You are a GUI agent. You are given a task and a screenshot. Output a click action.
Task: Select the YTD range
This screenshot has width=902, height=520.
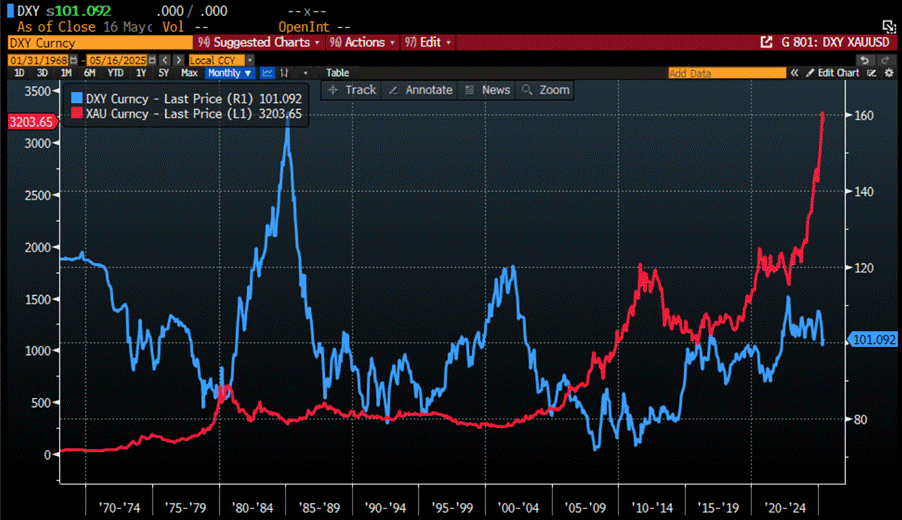116,73
